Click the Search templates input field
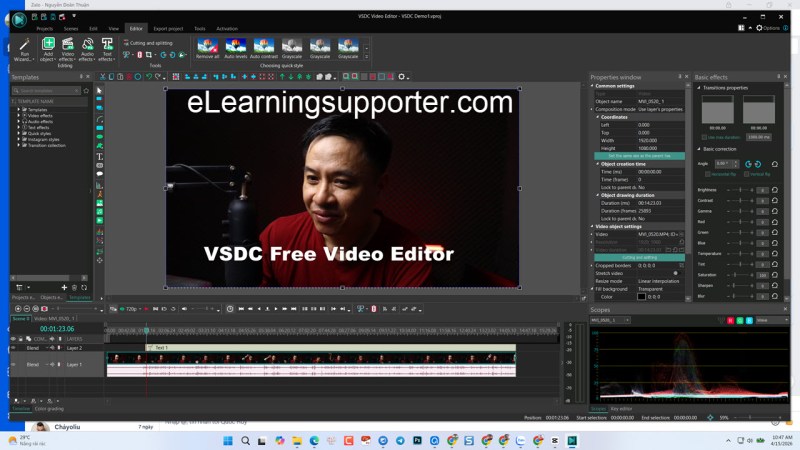800x450 pixels. (46, 90)
